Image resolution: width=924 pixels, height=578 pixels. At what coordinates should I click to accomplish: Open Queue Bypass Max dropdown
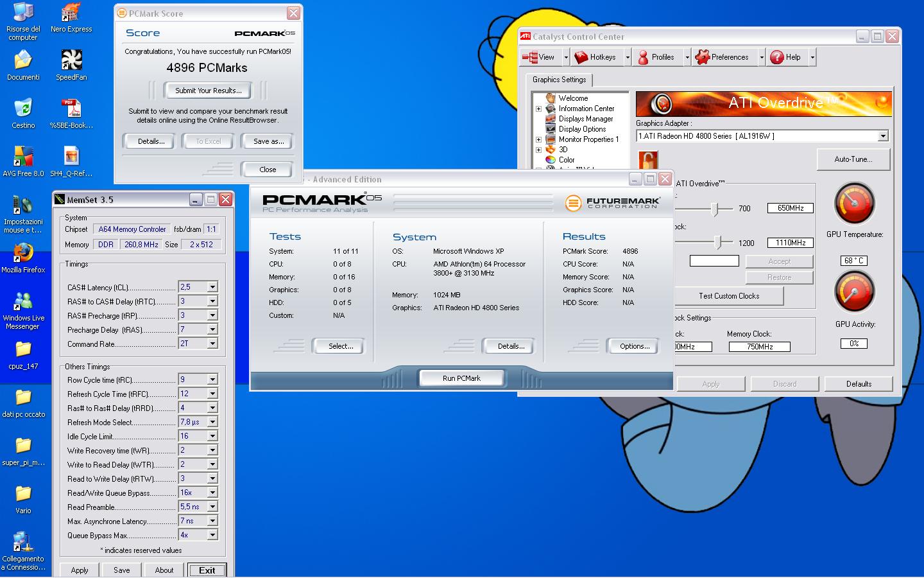click(212, 535)
